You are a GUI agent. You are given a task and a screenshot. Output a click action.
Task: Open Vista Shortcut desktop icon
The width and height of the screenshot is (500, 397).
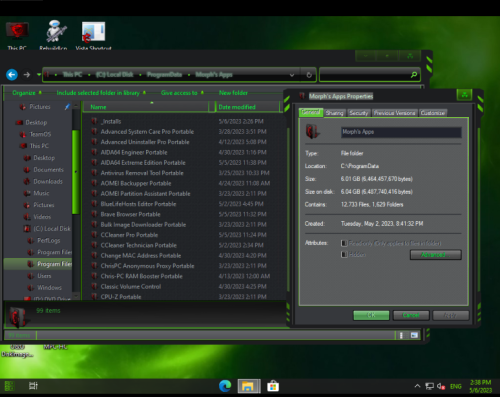point(93,35)
